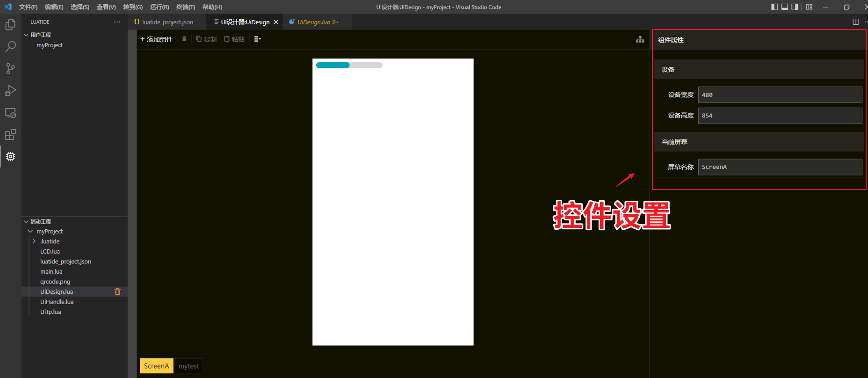Collapse the 用户工程 section
This screenshot has width=868, height=378.
coord(26,35)
